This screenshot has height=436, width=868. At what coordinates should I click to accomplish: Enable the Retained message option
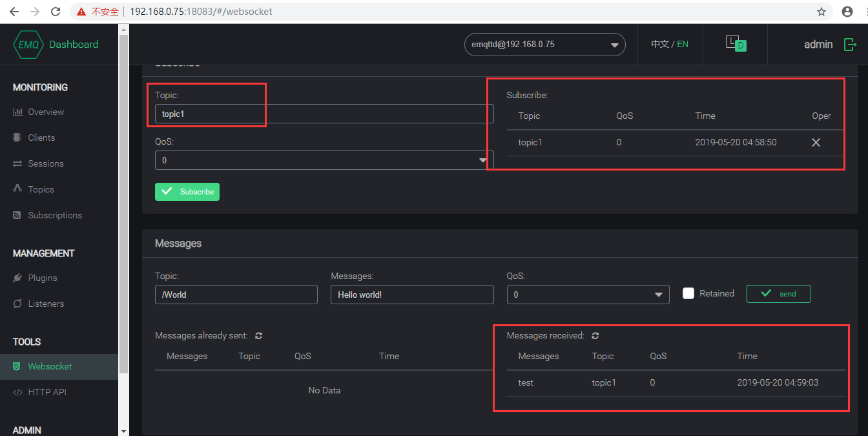coord(688,293)
